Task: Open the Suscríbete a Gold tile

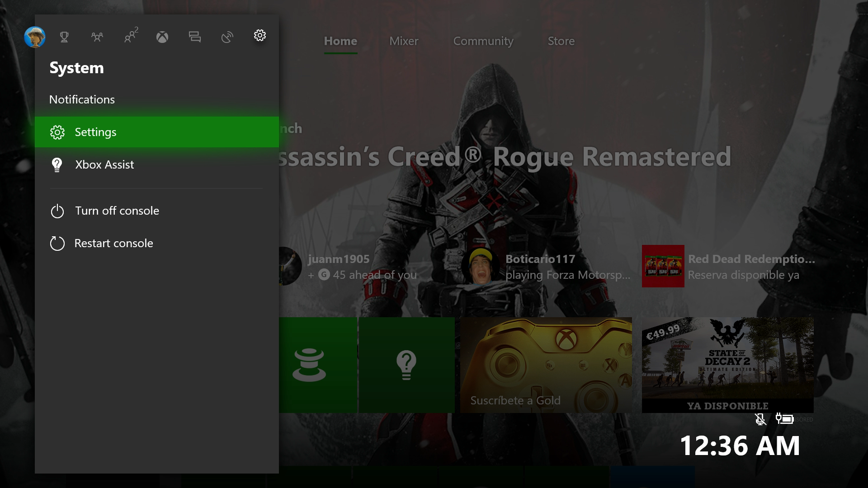Action: click(x=546, y=365)
